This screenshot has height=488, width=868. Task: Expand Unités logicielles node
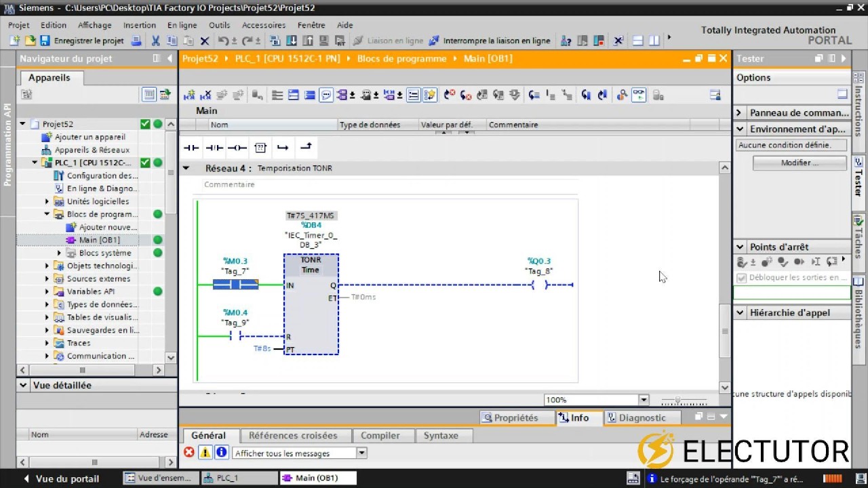[47, 201]
